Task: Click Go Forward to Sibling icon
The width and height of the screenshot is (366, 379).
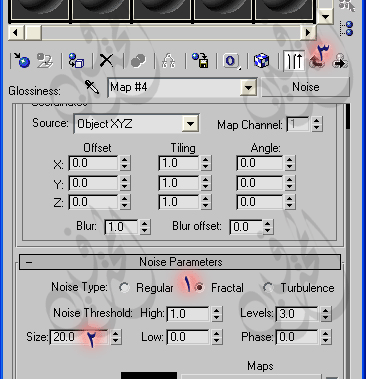Action: click(x=341, y=61)
